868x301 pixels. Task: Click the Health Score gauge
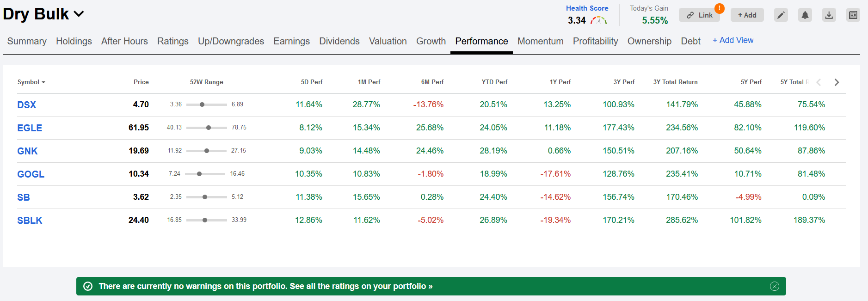pos(598,20)
